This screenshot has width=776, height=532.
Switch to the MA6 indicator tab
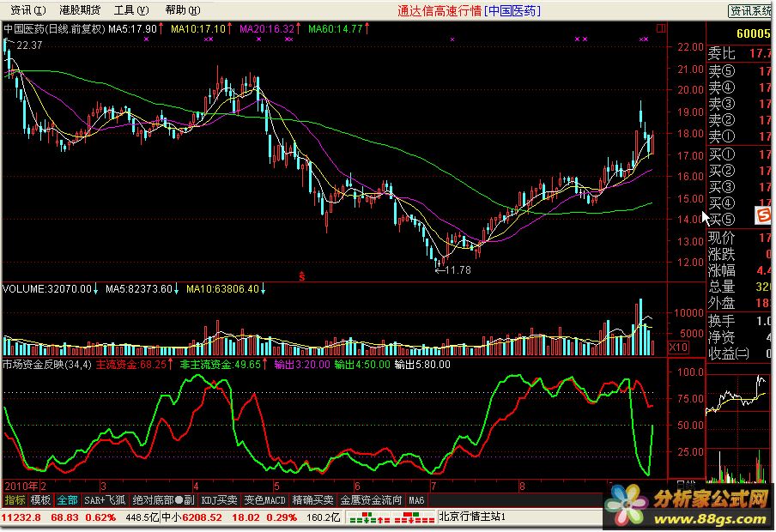coord(416,500)
